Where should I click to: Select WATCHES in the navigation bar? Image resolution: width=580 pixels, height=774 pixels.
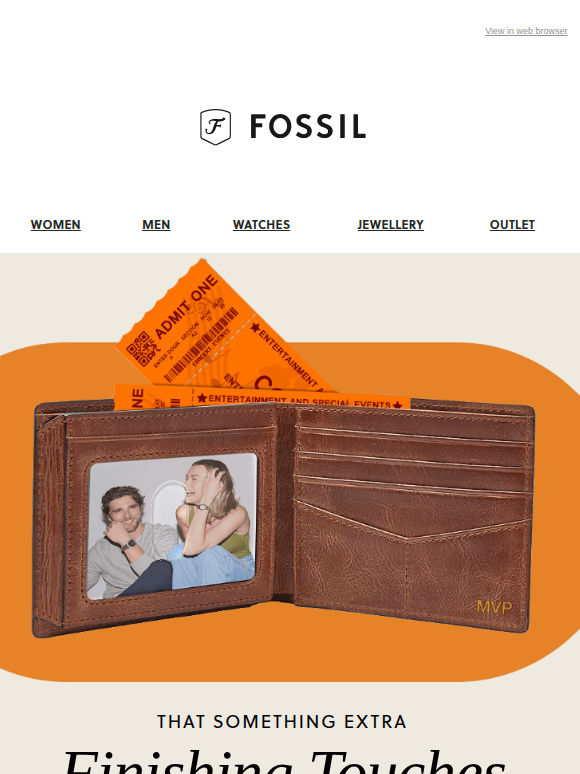261,225
